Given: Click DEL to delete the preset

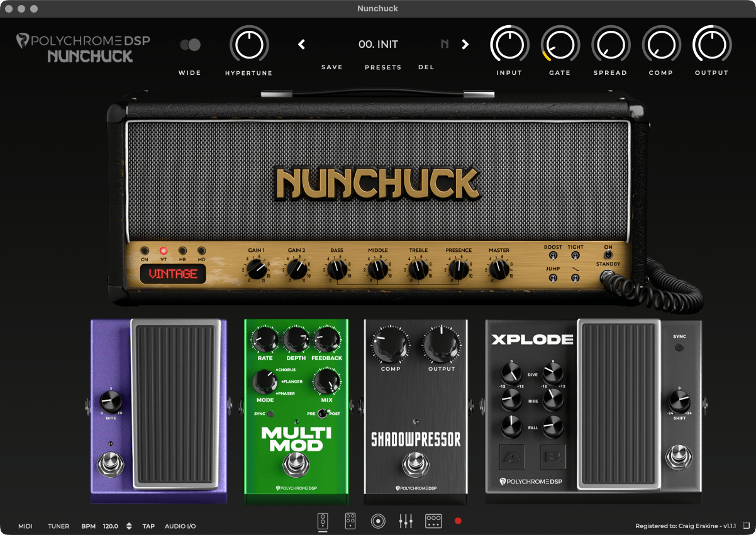Looking at the screenshot, I should 426,67.
